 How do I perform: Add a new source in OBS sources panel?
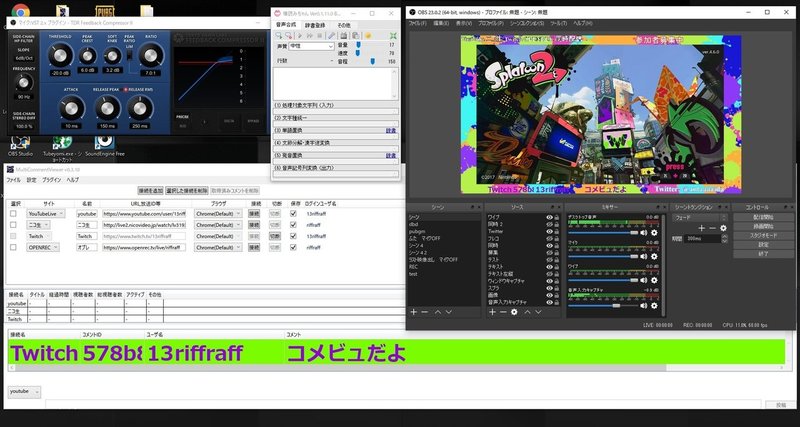492,312
